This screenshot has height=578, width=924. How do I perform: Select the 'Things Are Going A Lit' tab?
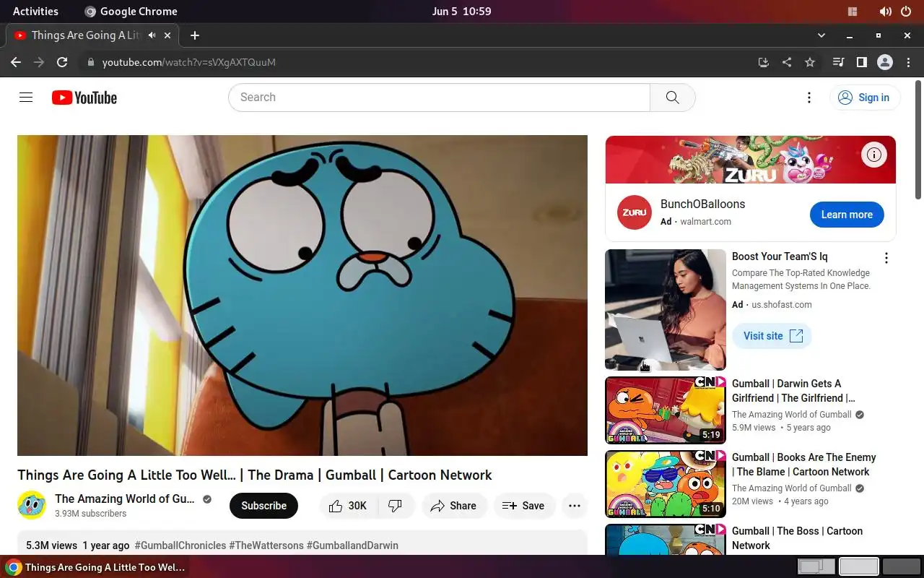pos(92,35)
